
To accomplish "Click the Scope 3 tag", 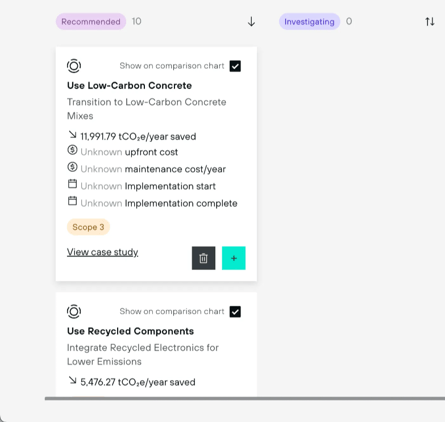I will pos(88,227).
